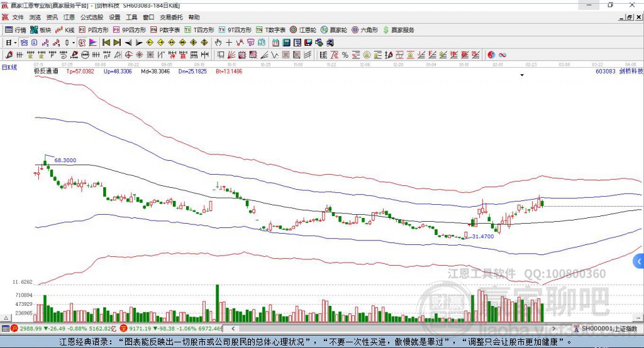Click the red fan lines tool
644x348 pixels.
click(231, 55)
